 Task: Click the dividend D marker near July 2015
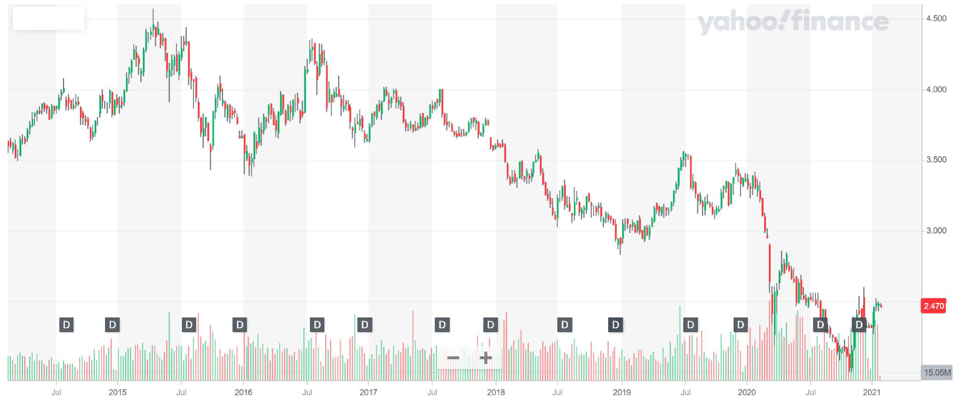pos(189,325)
